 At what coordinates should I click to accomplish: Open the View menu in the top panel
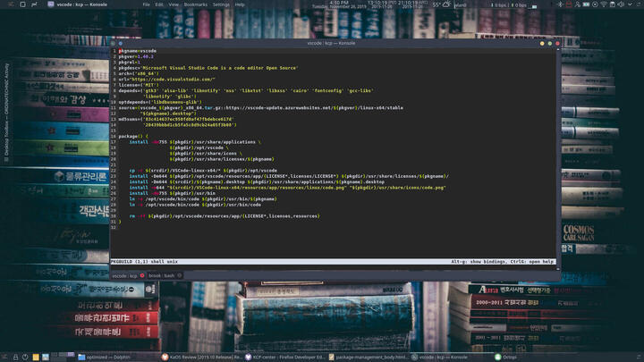[174, 4]
